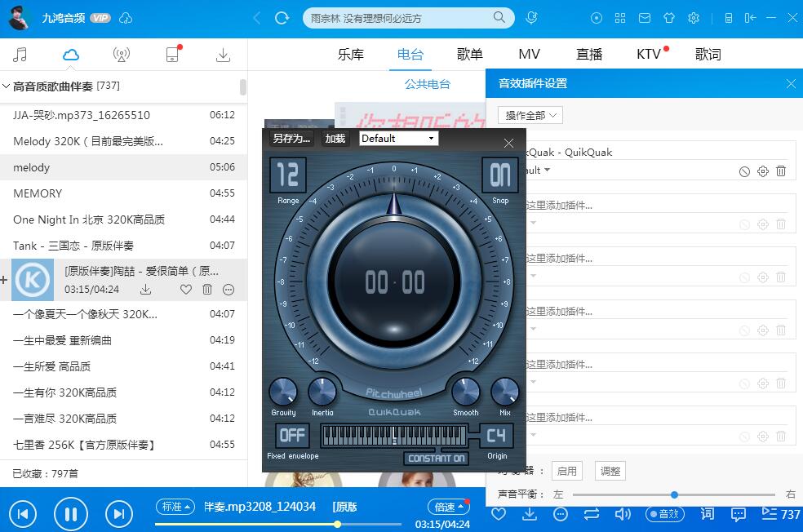The image size is (803, 532).
Task: Toggle Fixed envelope OFF switch
Action: pos(292,435)
